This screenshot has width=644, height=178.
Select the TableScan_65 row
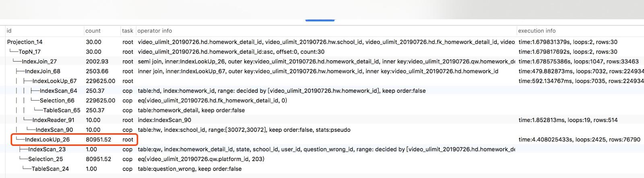tap(62, 110)
